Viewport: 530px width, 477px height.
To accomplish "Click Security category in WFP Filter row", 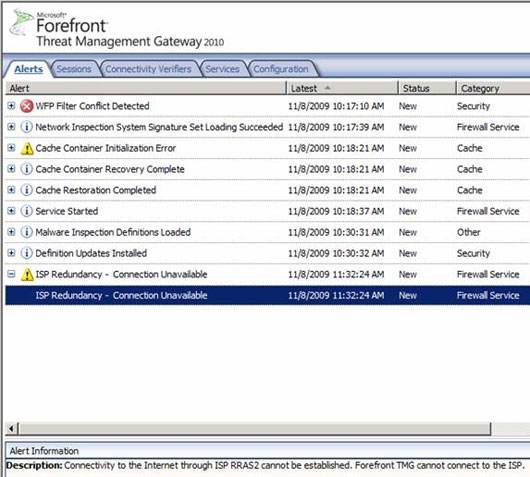I will [x=473, y=106].
